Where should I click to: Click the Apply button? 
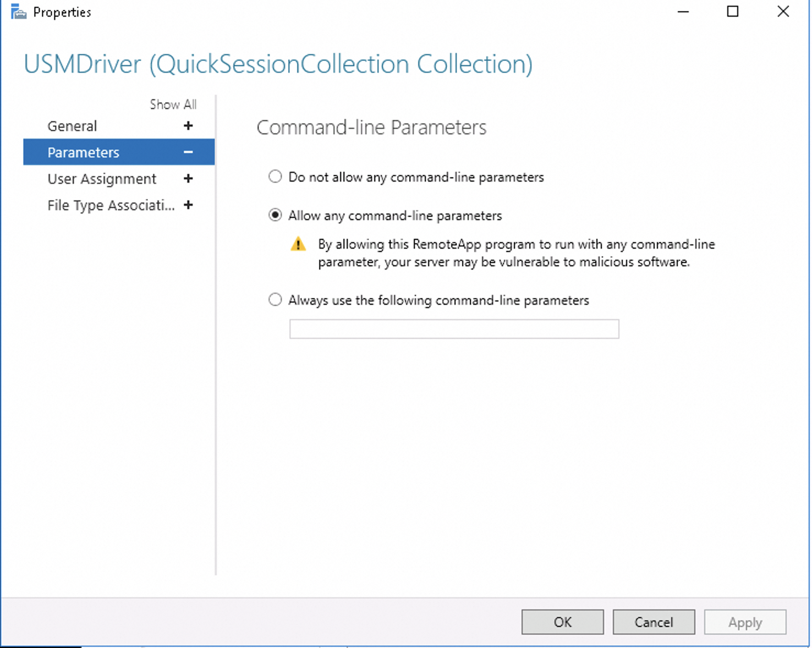745,622
